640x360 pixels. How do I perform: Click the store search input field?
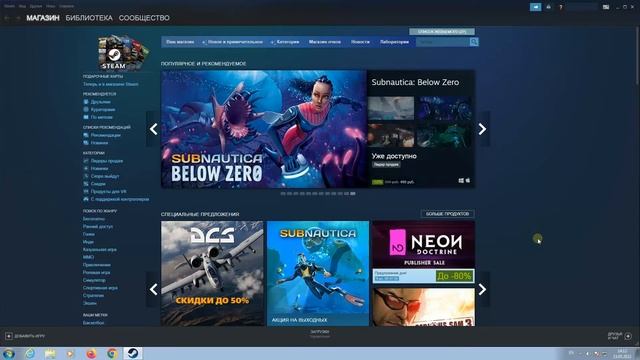point(442,42)
